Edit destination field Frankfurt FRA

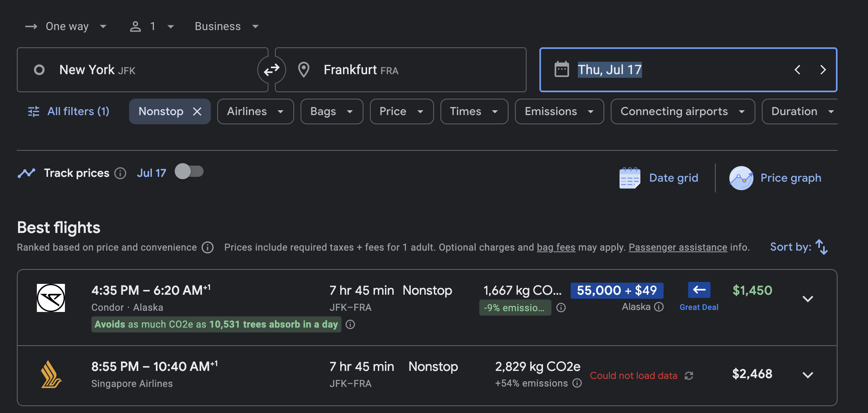[x=401, y=70]
